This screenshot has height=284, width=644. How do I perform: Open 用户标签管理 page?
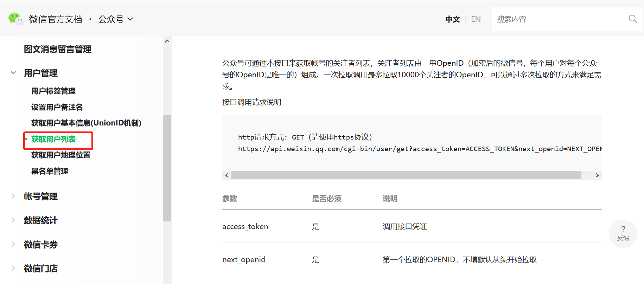53,91
